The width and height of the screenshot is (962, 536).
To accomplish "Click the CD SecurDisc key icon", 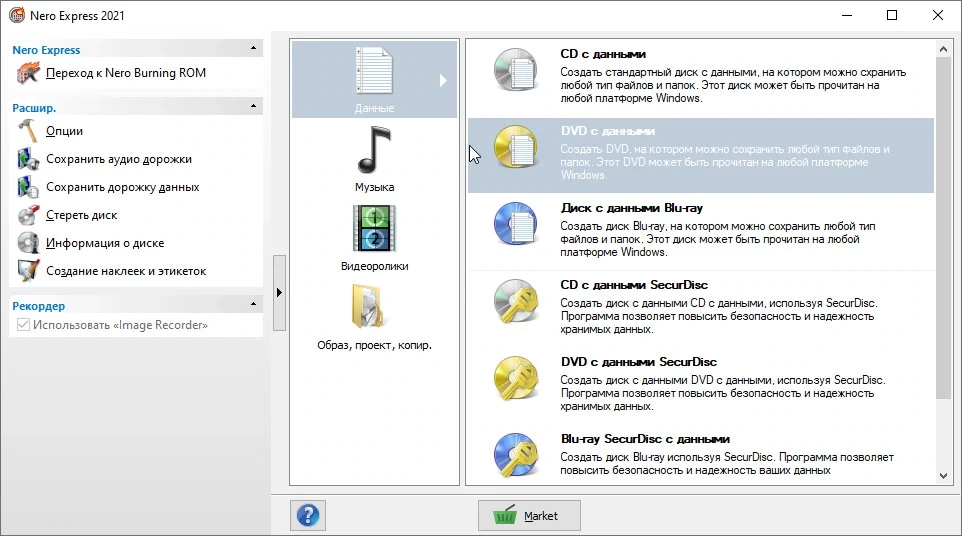I will (516, 301).
